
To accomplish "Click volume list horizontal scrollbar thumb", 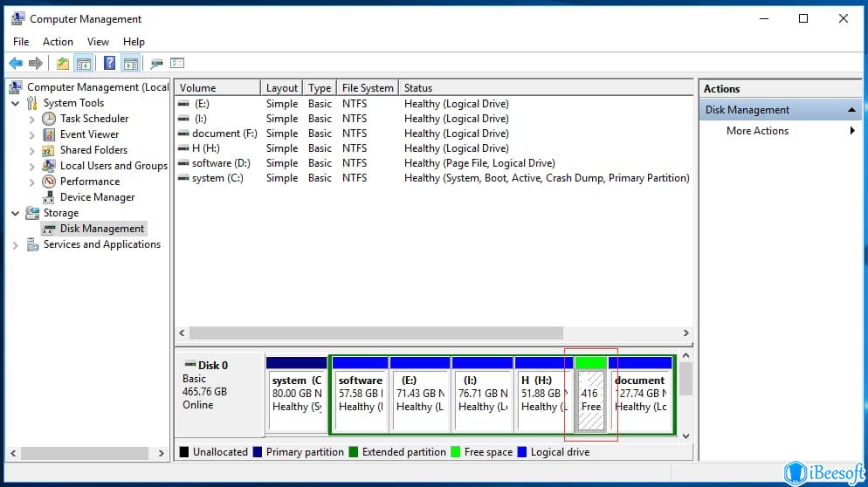I will (x=376, y=333).
